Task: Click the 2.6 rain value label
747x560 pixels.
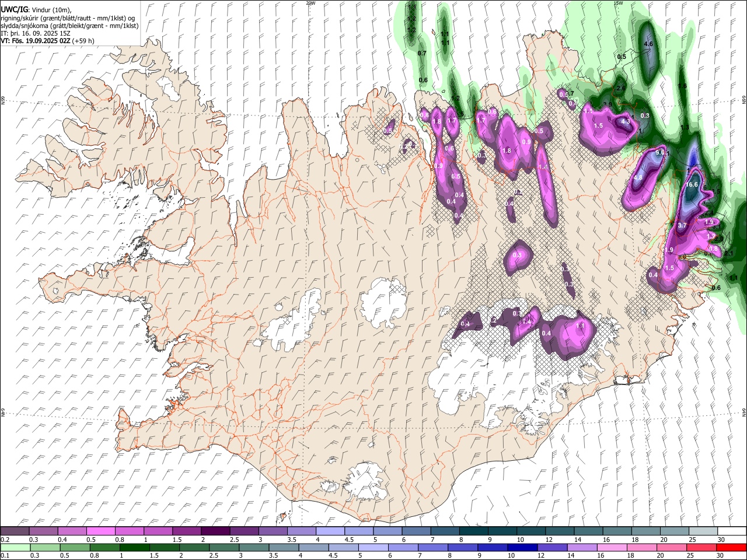Action: point(621,89)
